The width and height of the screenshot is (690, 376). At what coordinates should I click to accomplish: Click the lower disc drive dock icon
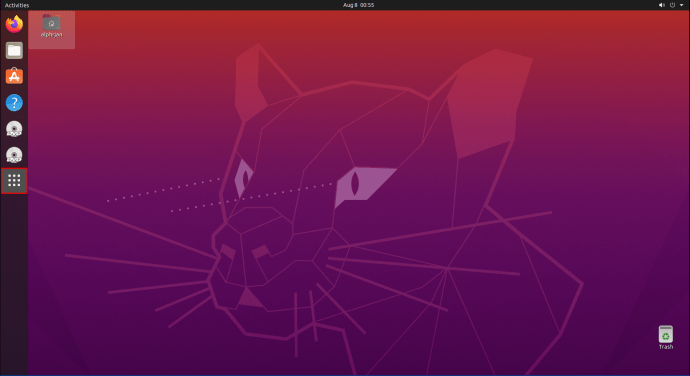coord(14,155)
